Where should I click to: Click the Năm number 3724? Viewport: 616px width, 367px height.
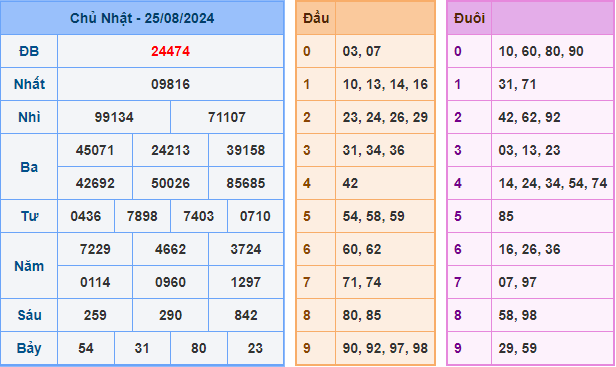[246, 249]
